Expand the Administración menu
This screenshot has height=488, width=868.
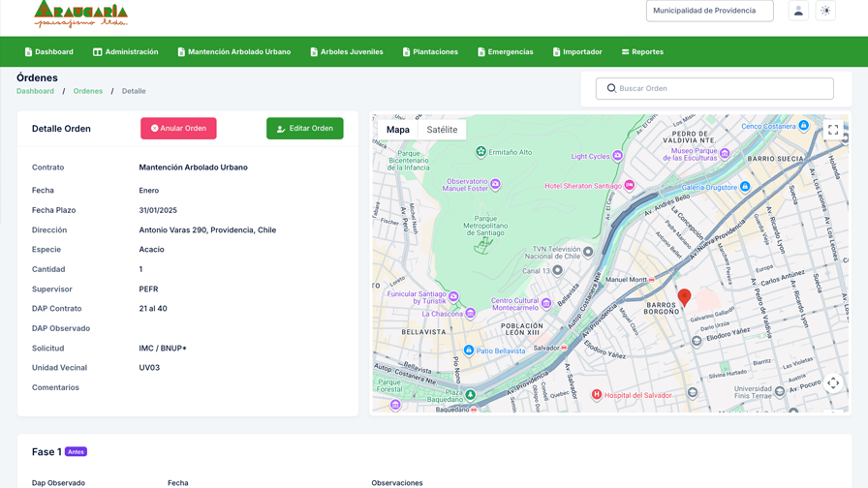coord(125,52)
